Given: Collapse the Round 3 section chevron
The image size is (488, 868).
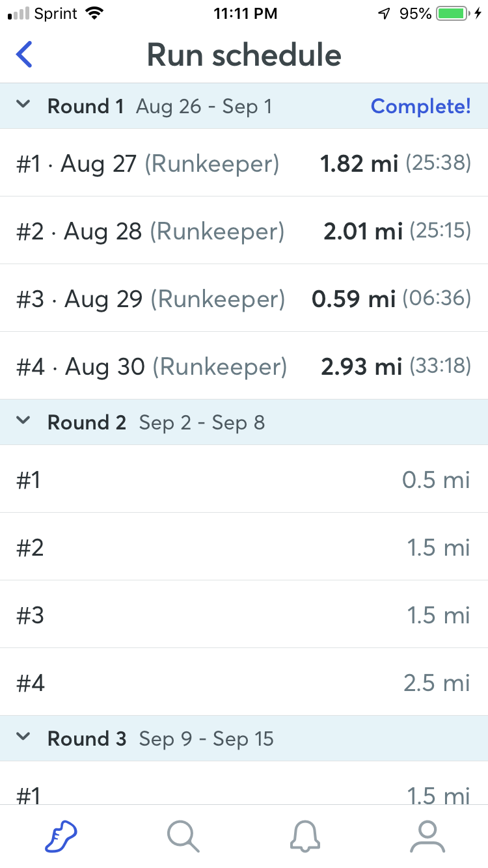Looking at the screenshot, I should click(x=23, y=737).
